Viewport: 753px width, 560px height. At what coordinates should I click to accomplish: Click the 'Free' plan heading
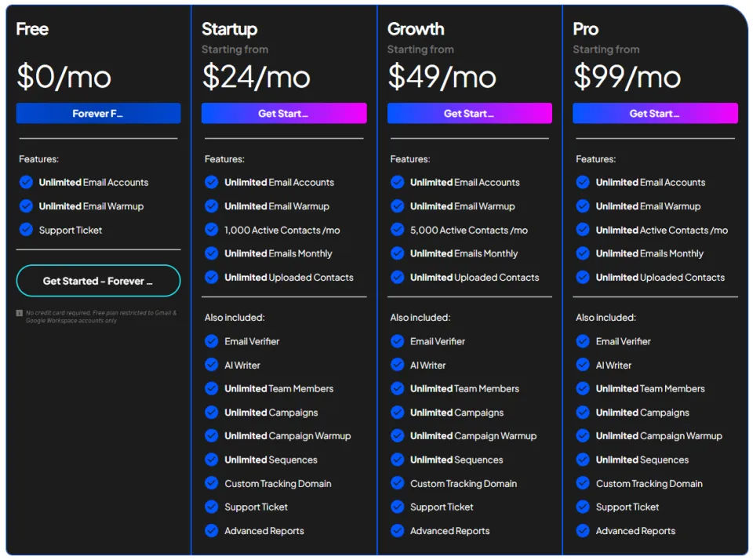click(x=32, y=29)
